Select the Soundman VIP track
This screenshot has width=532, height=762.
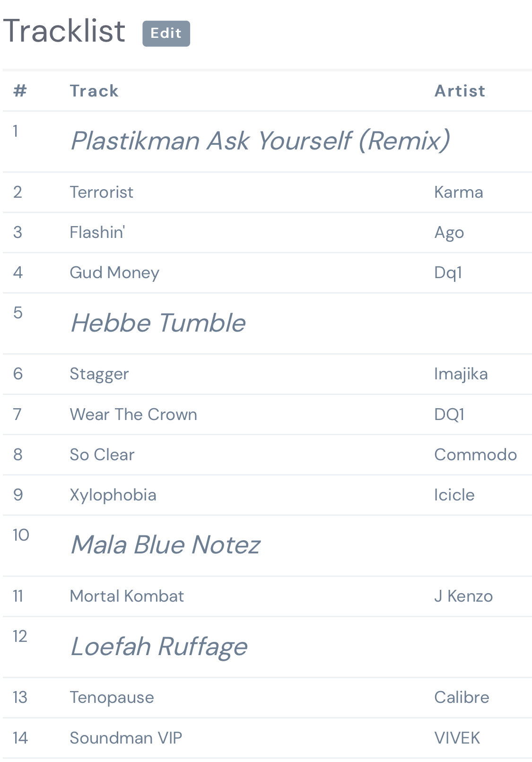coord(126,738)
